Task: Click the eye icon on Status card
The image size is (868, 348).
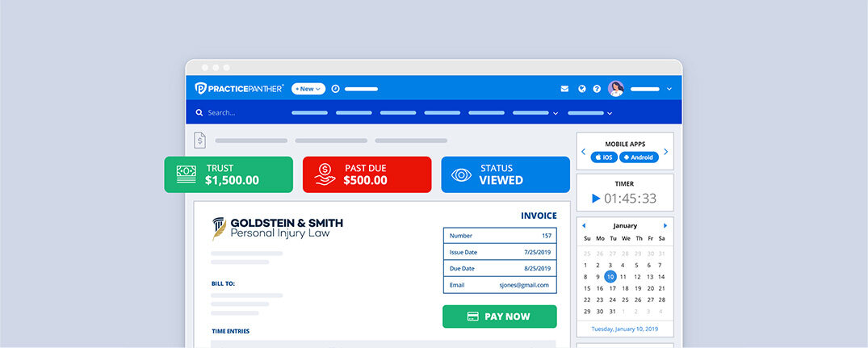Action: click(x=461, y=175)
